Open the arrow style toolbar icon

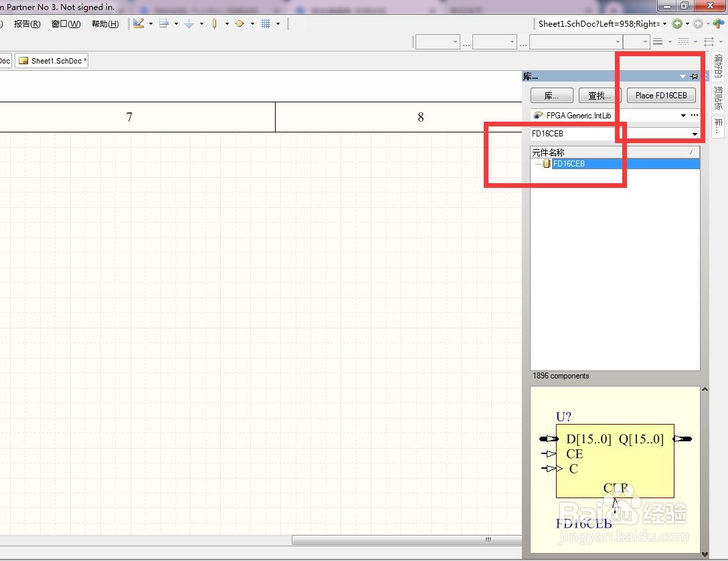[x=709, y=41]
